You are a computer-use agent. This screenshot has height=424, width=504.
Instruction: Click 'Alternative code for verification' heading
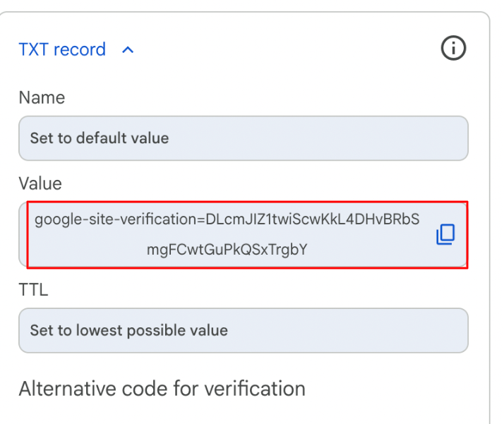pyautogui.click(x=162, y=388)
